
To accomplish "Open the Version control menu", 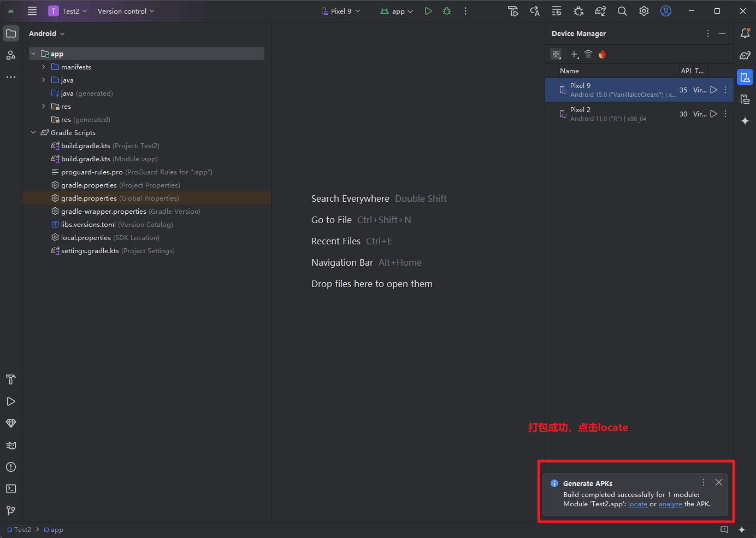I will pyautogui.click(x=126, y=11).
